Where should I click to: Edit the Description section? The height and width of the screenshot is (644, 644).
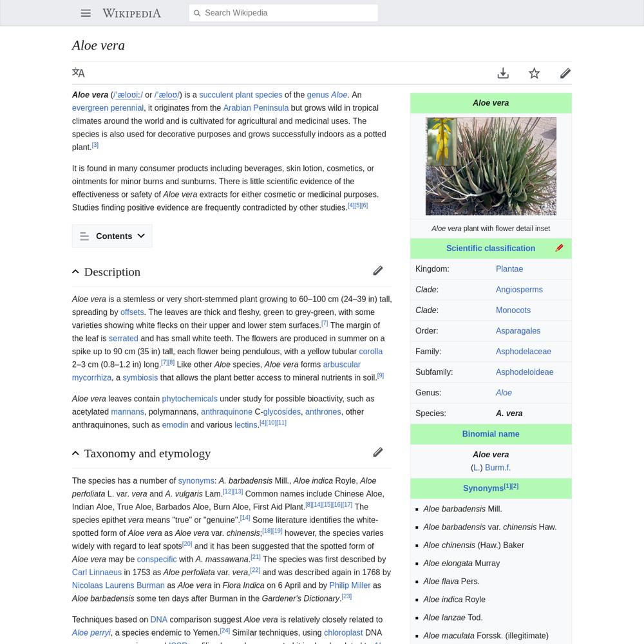[x=378, y=270]
